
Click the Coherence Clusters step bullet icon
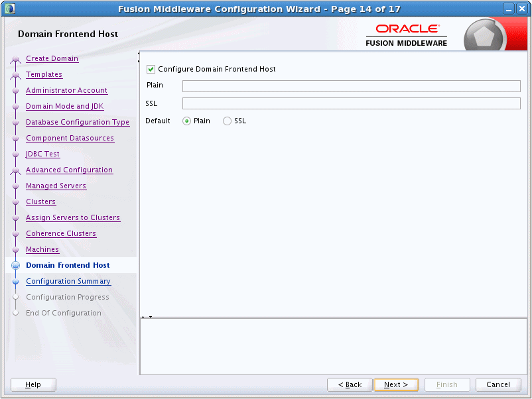pyautogui.click(x=16, y=234)
